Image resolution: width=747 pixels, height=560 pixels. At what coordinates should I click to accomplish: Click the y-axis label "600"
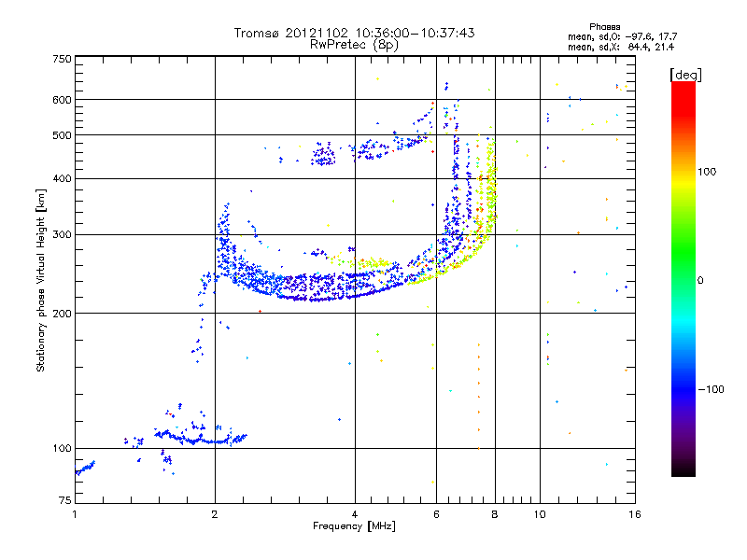(62, 100)
